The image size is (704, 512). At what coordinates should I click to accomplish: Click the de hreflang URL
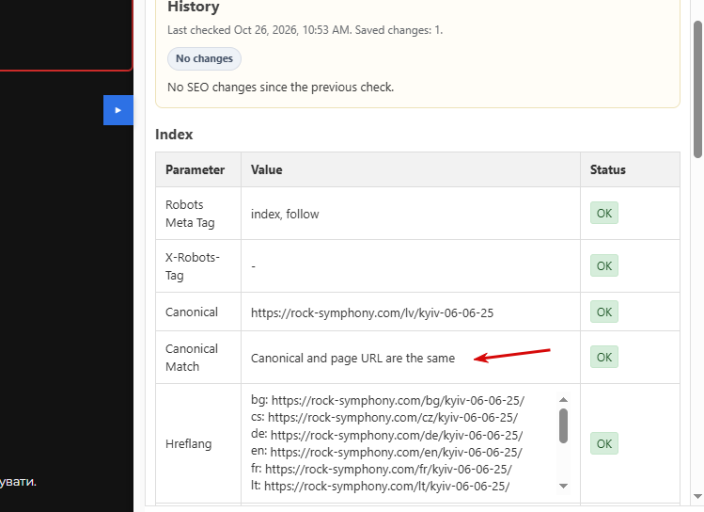397,435
